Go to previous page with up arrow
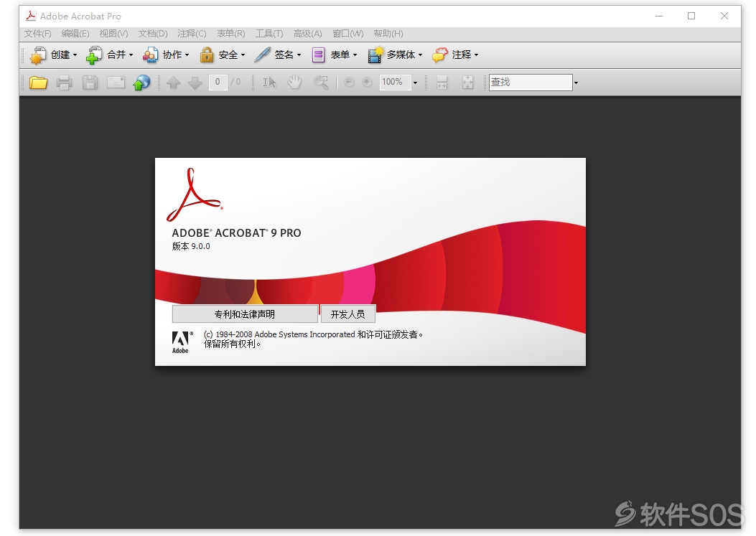This screenshot has height=536, width=756. [174, 83]
